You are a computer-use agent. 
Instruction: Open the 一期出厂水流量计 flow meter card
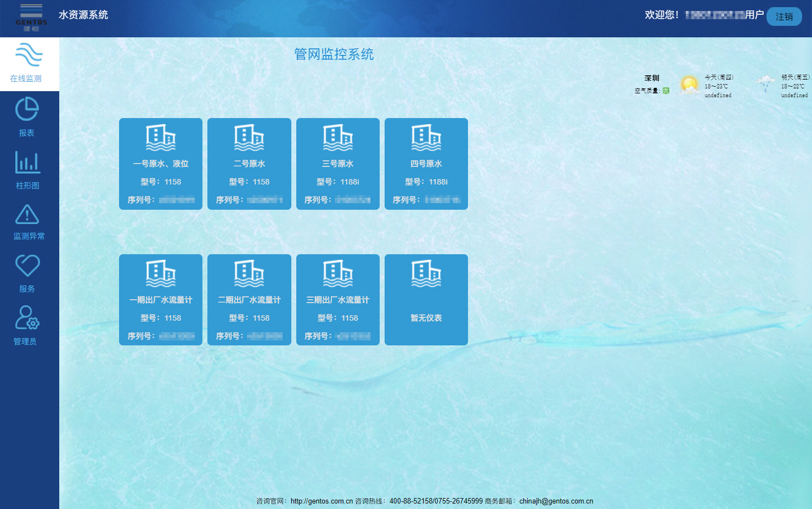click(161, 300)
